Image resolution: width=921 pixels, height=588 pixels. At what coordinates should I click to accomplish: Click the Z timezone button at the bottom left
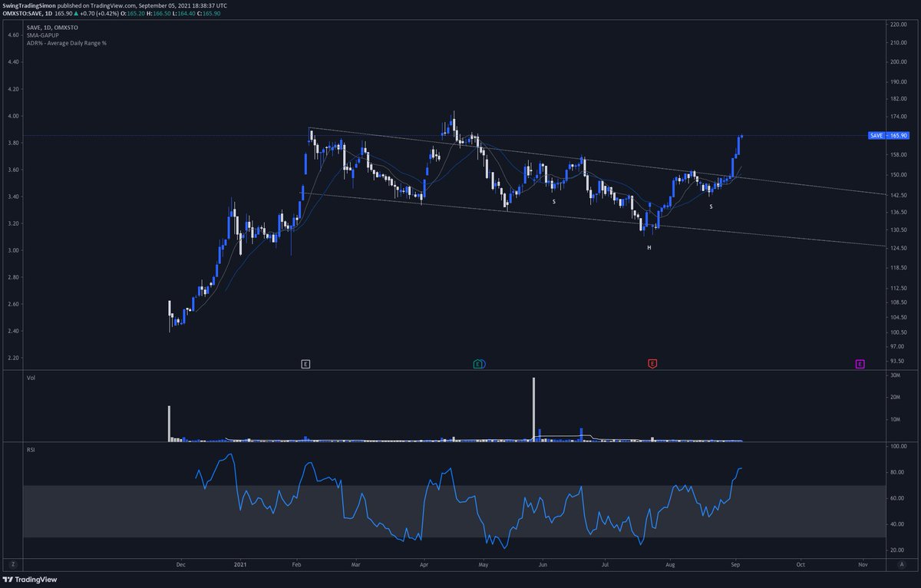(x=12, y=564)
